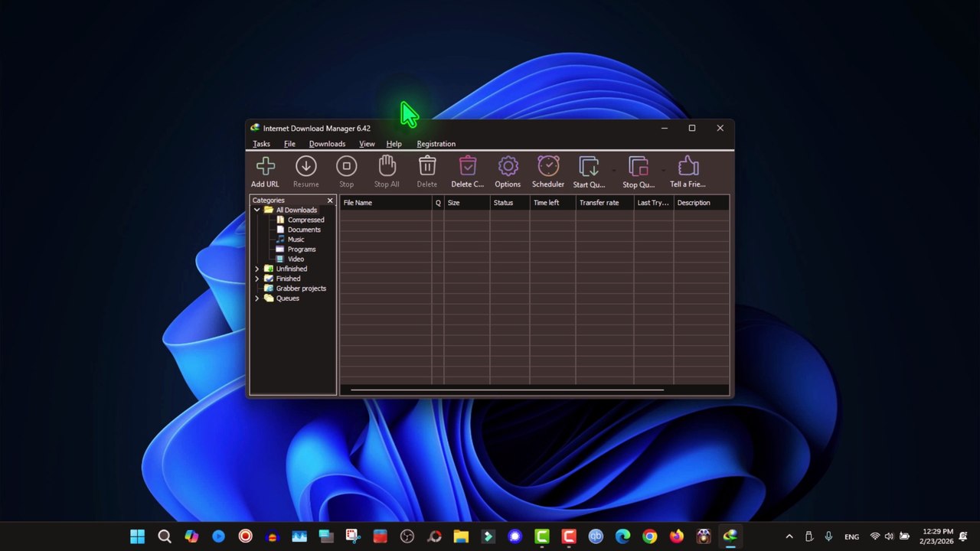
Task: Collapse the All Downloads tree node
Action: pyautogui.click(x=256, y=210)
